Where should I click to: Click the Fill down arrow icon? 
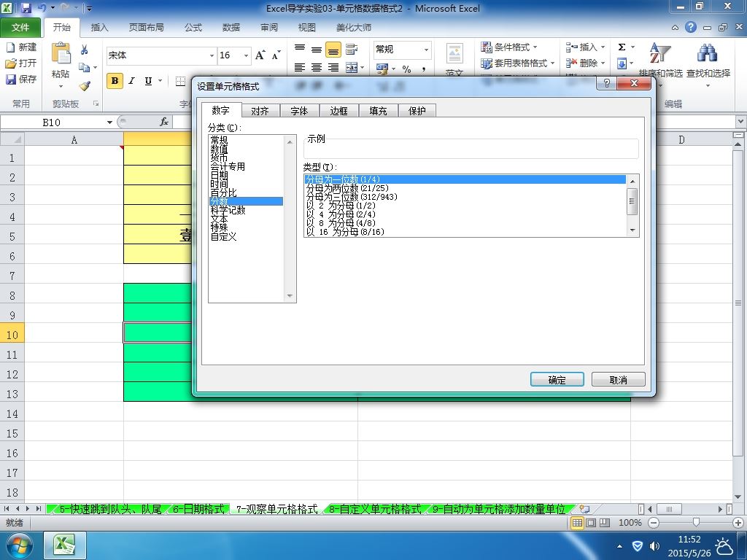622,63
